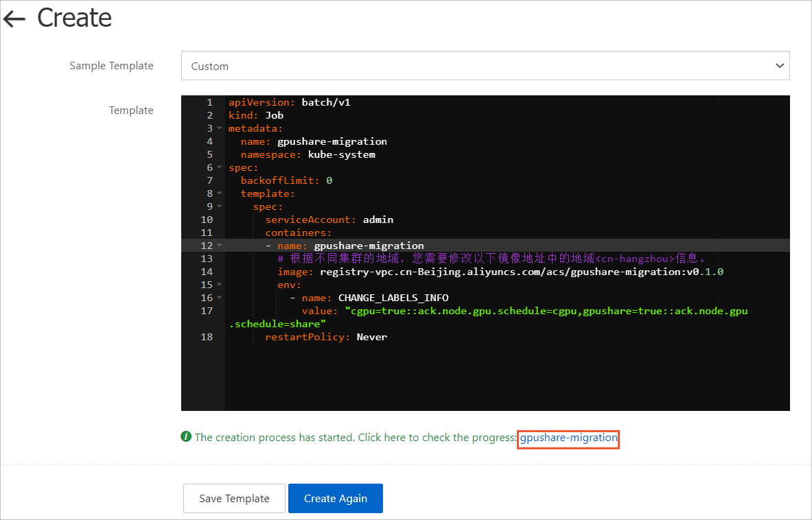The height and width of the screenshot is (520, 812).
Task: Collapse the template fold arrow on line 8
Action: point(220,193)
